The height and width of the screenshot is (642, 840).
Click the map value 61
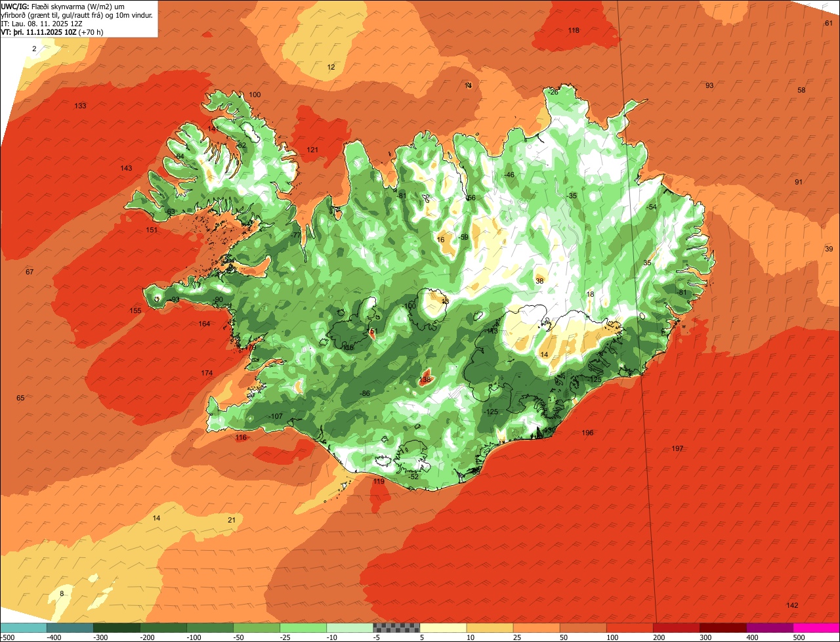(x=828, y=23)
